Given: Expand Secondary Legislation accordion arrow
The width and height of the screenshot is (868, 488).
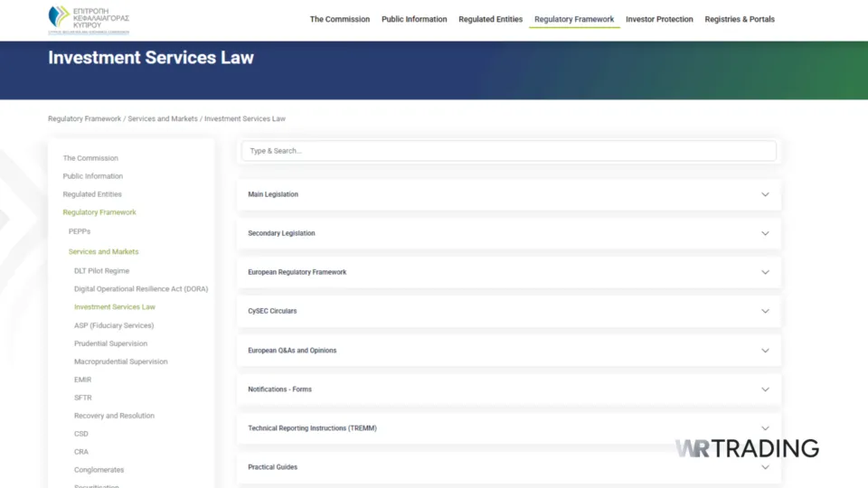Looking at the screenshot, I should point(765,233).
